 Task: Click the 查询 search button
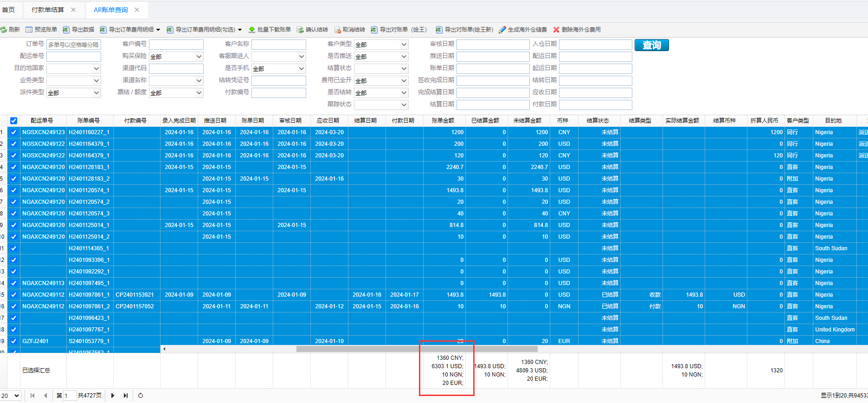(x=651, y=45)
